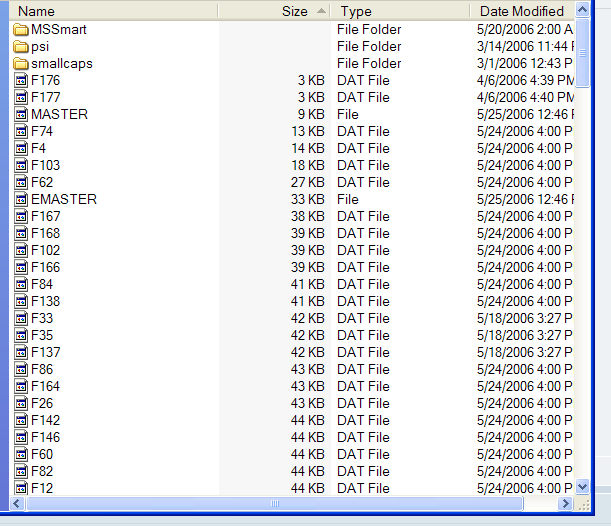
Task: Click the 3/14/2006 11:44 date cell
Action: pyautogui.click(x=525, y=47)
